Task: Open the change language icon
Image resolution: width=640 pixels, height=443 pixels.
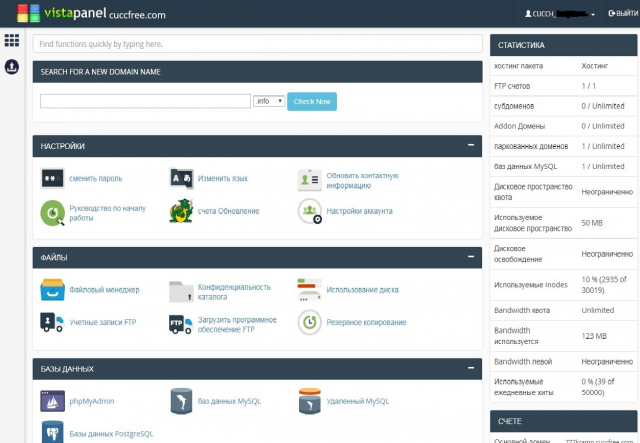Action: (181, 179)
